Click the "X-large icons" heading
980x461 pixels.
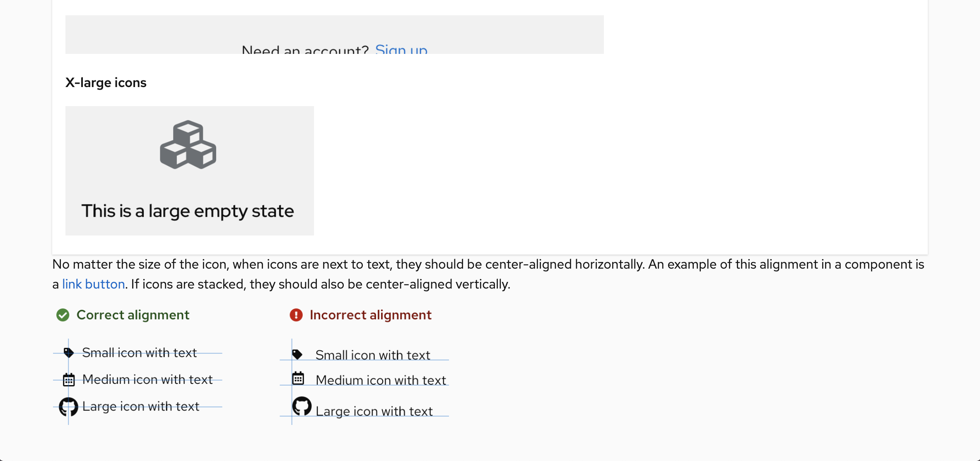pyautogui.click(x=106, y=82)
